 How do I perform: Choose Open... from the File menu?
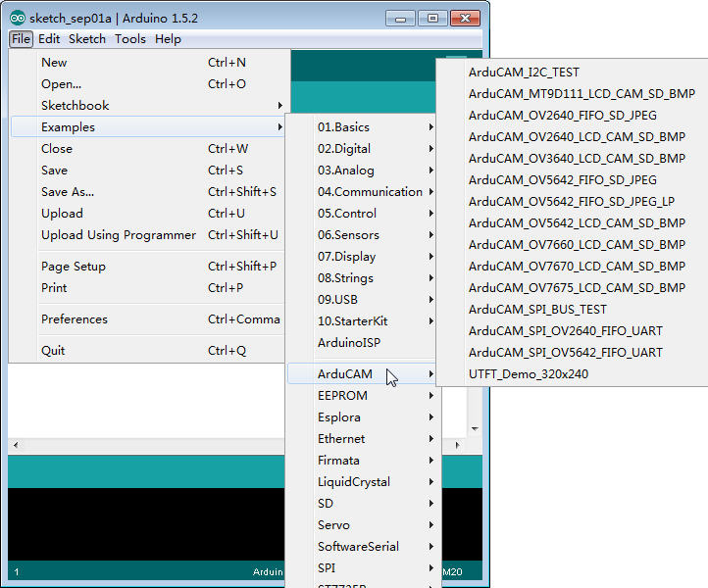tap(147, 84)
